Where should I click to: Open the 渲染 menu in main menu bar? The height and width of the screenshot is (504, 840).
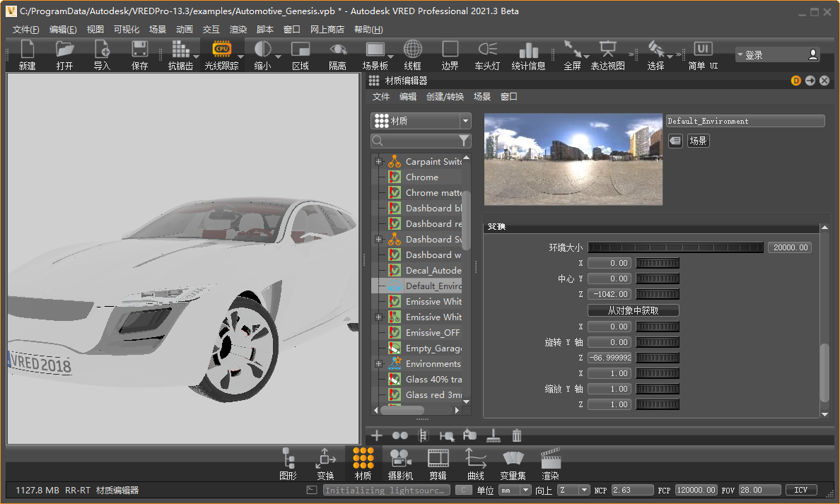coord(238,30)
